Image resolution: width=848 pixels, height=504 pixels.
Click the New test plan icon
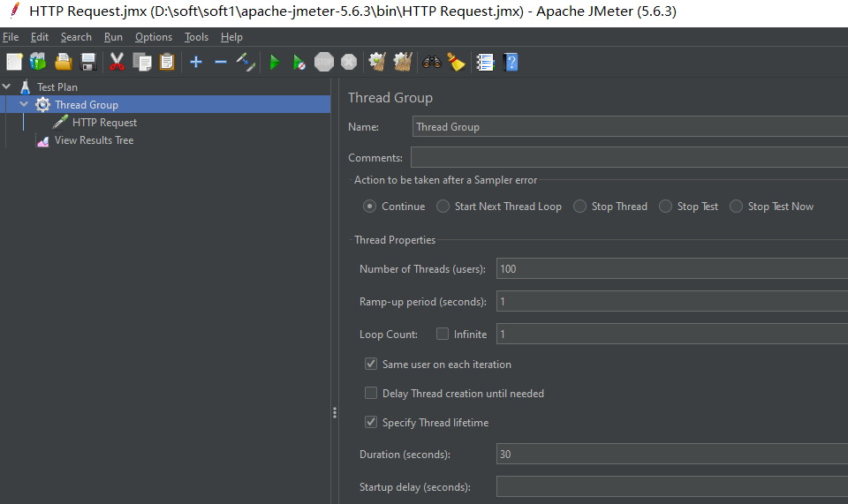(x=14, y=62)
